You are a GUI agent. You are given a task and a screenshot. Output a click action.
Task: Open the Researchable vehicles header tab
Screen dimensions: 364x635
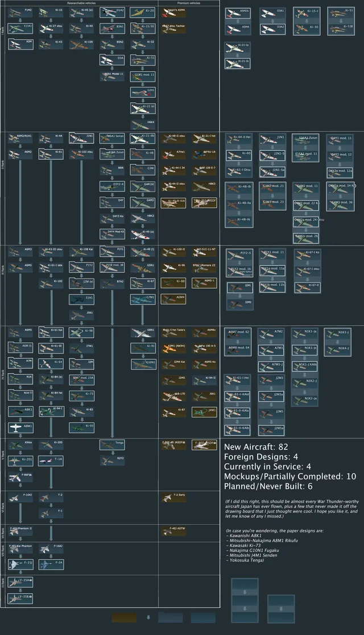pos(81,3)
